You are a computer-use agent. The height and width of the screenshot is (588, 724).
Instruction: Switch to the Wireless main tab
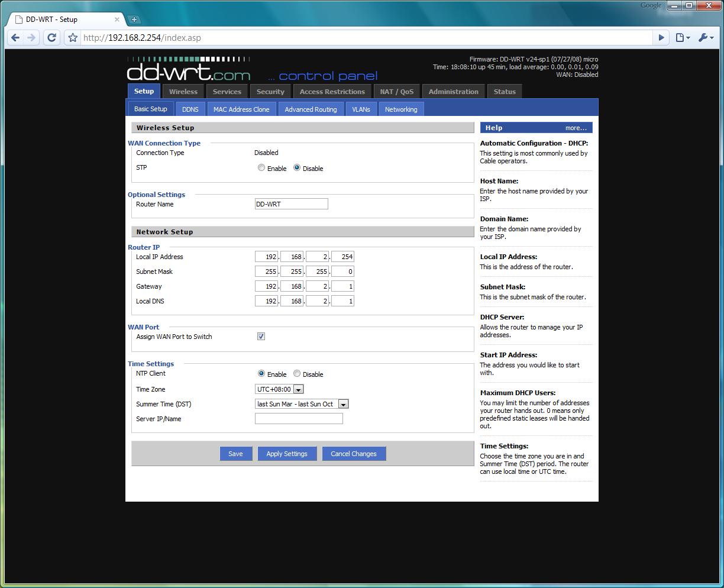[183, 92]
